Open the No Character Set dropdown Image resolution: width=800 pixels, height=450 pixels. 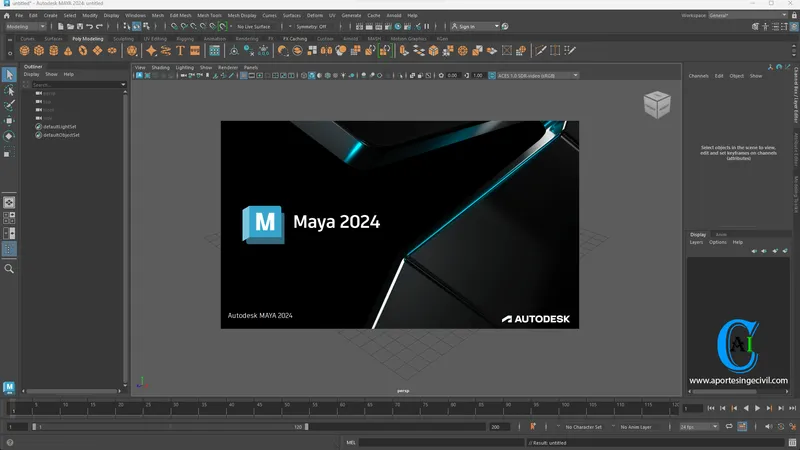point(583,427)
